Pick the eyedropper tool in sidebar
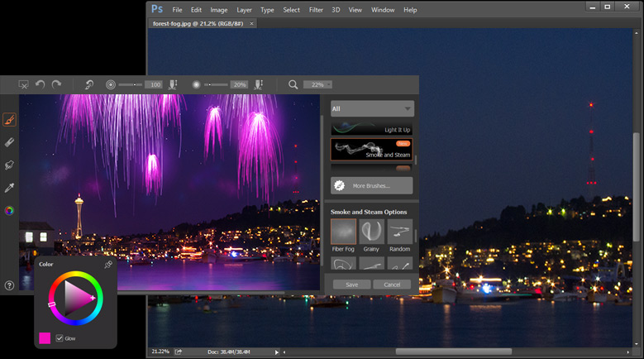The image size is (644, 359). coord(9,188)
